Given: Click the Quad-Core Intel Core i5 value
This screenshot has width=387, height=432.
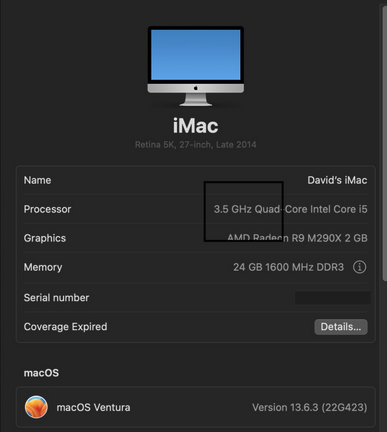Looking at the screenshot, I should click(311, 209).
